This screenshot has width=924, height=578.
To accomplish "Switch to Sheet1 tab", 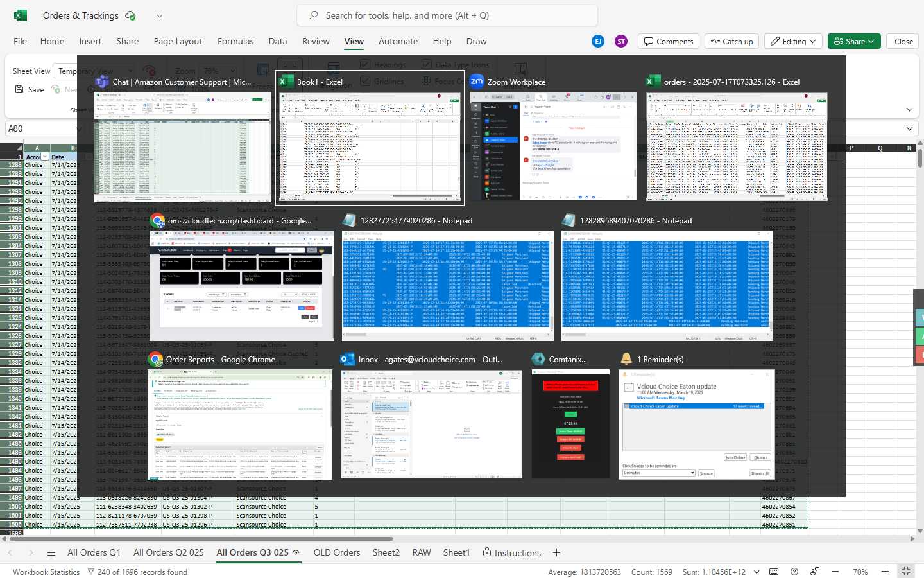I will pyautogui.click(x=456, y=552).
